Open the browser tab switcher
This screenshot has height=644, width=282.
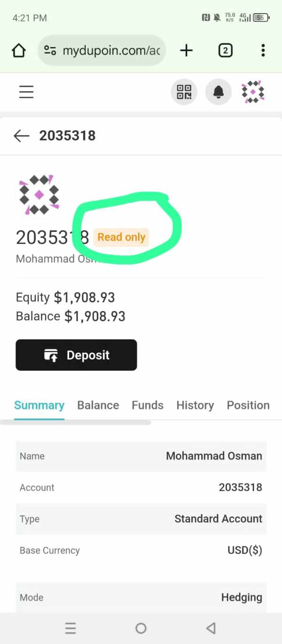point(226,50)
